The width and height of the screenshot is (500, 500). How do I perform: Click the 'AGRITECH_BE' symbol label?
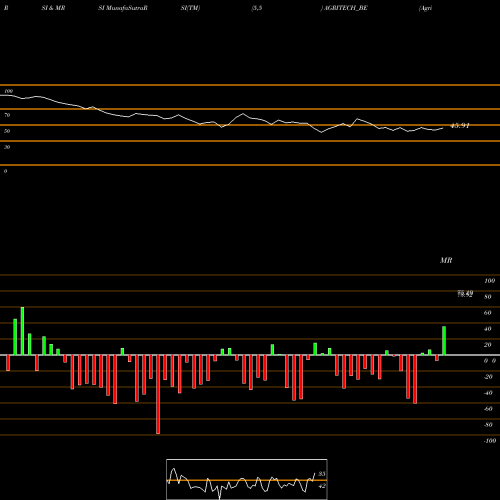click(345, 8)
